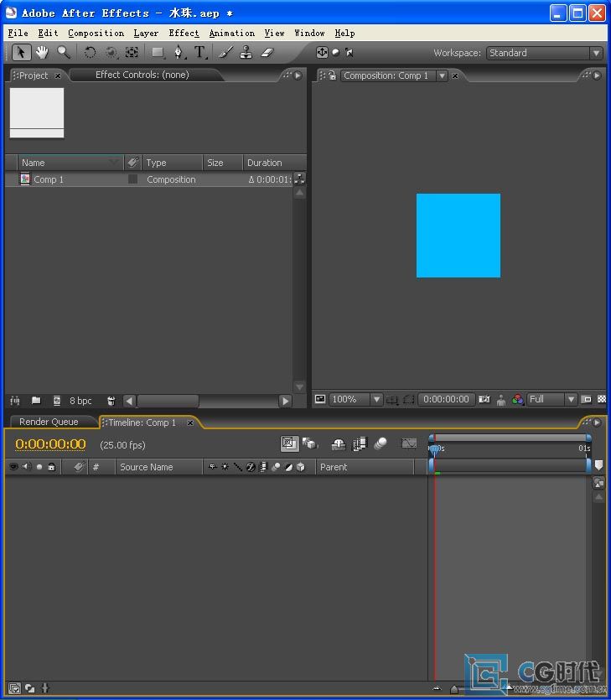611x700 pixels.
Task: Choose the Brush tool
Action: tap(225, 53)
